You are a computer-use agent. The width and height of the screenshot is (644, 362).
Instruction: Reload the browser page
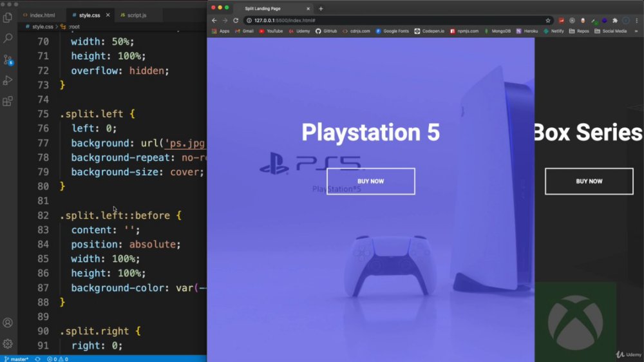236,20
